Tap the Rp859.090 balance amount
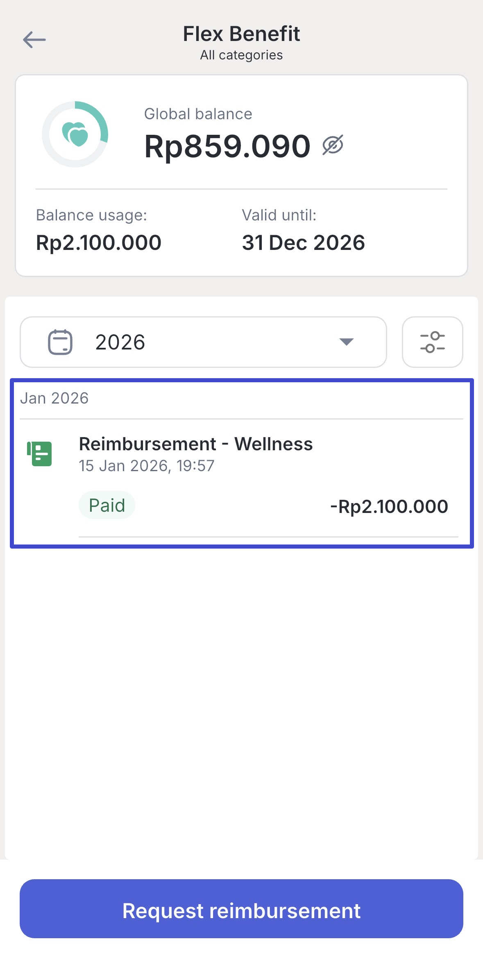 click(x=227, y=146)
